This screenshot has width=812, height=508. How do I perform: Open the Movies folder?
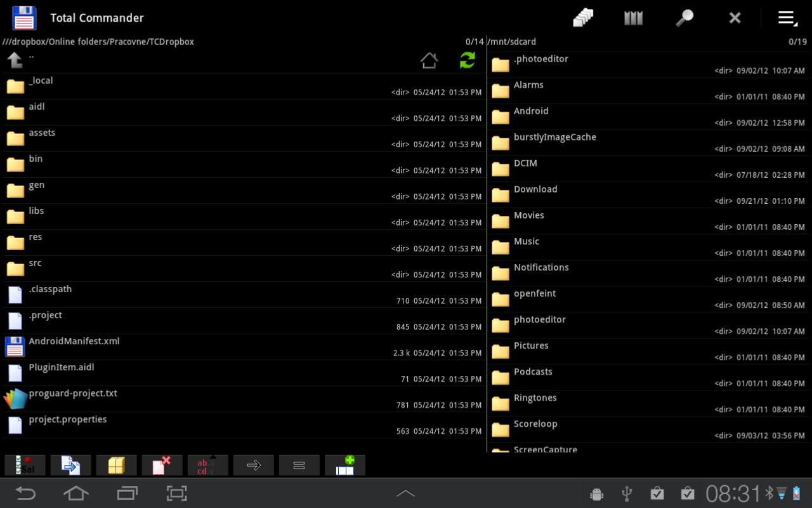(650, 221)
